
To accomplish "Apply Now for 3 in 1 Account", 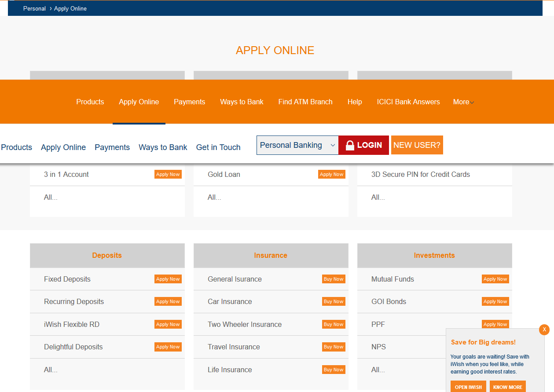I will (x=168, y=174).
